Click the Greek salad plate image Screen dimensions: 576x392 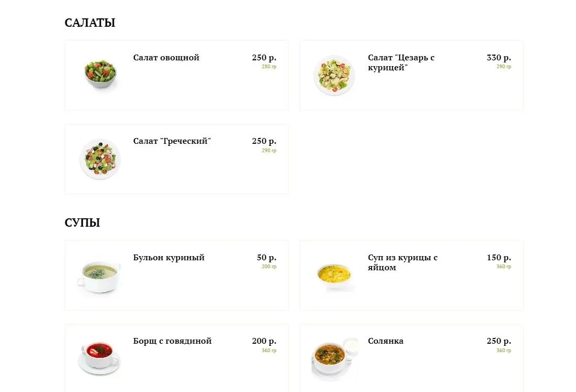(100, 158)
